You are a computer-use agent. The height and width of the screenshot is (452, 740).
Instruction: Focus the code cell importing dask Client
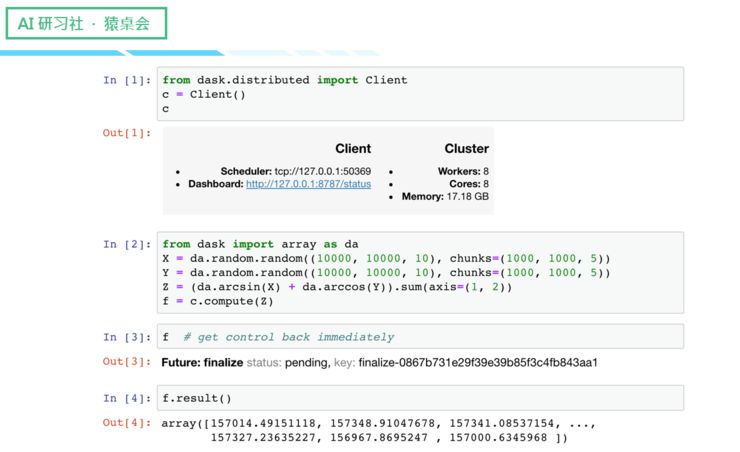coord(420,94)
